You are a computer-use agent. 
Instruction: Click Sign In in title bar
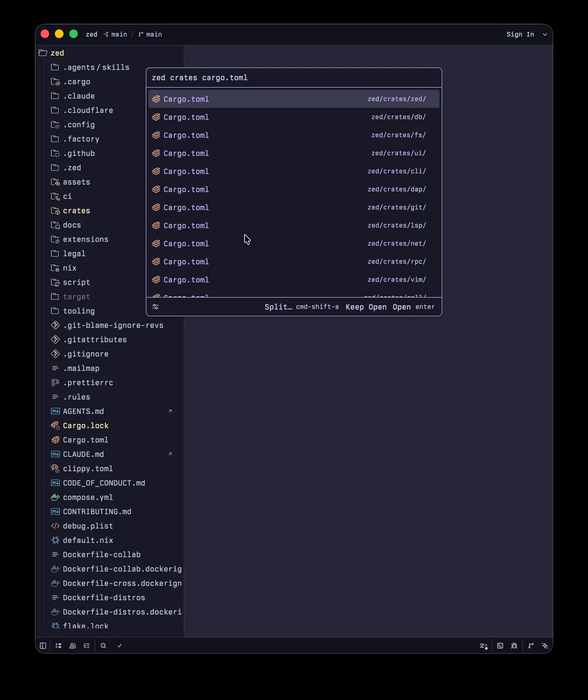(x=520, y=34)
